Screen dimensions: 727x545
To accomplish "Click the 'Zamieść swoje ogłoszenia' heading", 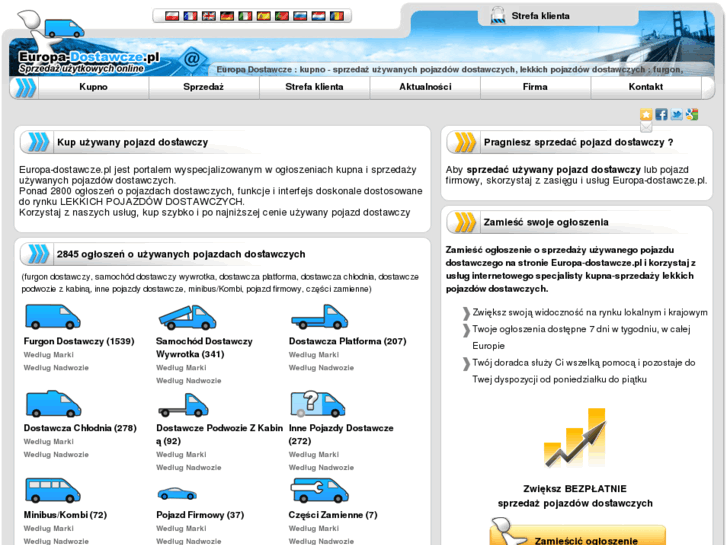I will click(x=546, y=222).
